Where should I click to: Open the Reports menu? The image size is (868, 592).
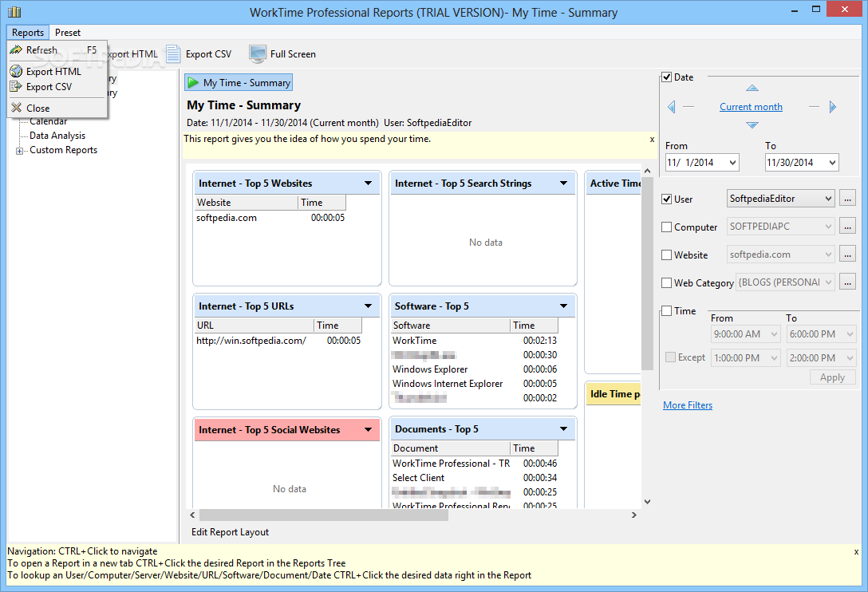pos(28,32)
